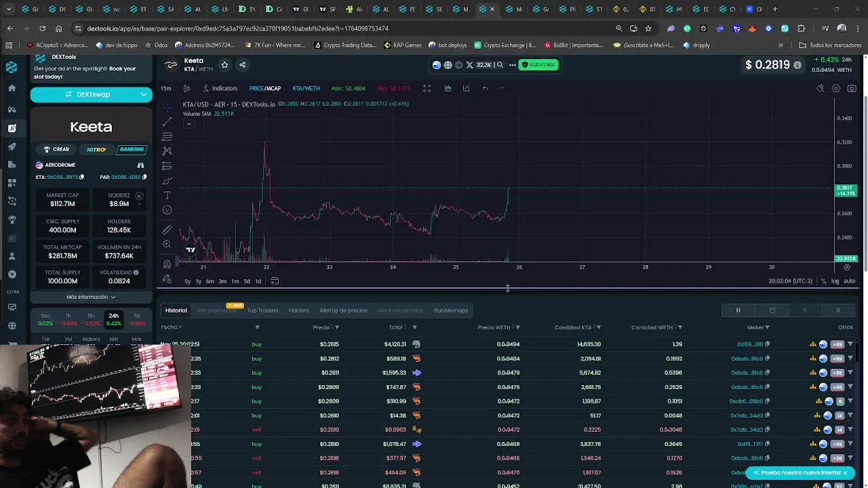Select the chart patterns drawing tool
The height and width of the screenshot is (488, 868).
coord(167,151)
